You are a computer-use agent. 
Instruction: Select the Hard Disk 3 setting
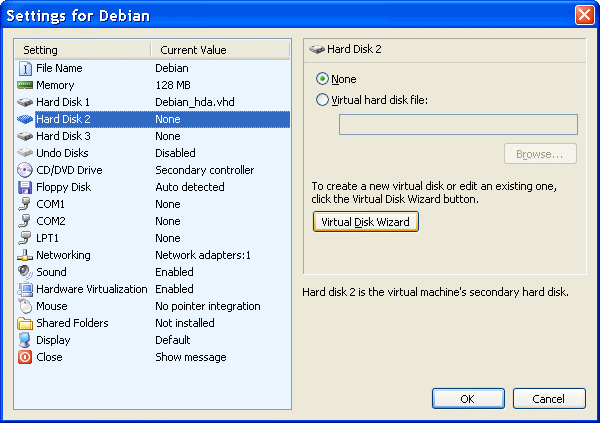[153, 136]
